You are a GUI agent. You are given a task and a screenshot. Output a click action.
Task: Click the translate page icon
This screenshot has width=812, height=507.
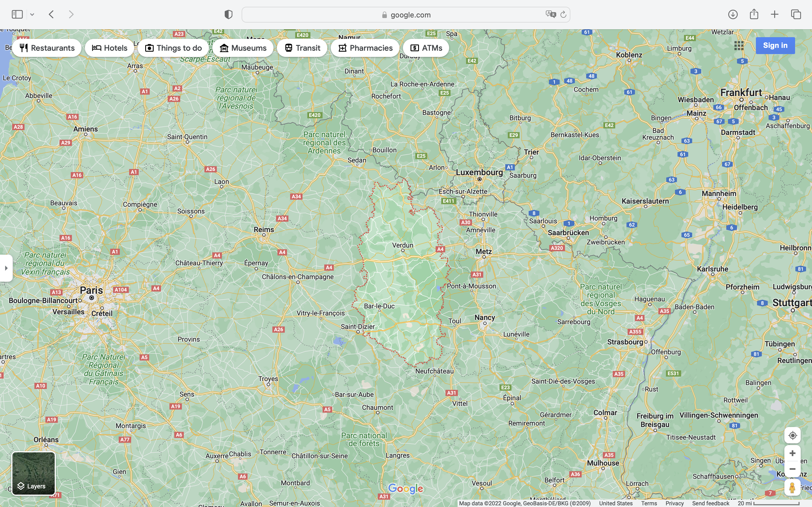[x=551, y=14]
